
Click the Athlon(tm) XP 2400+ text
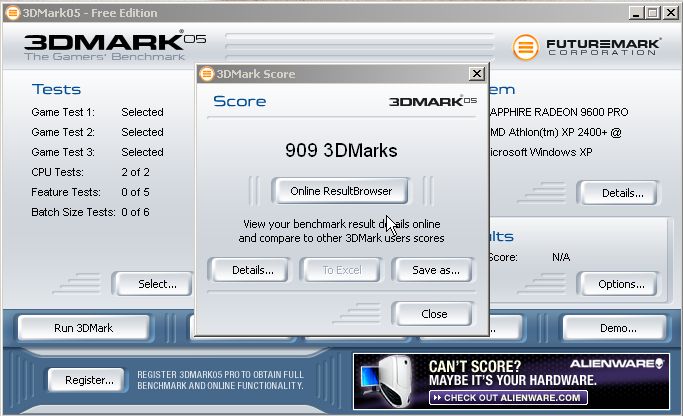[x=555, y=132]
